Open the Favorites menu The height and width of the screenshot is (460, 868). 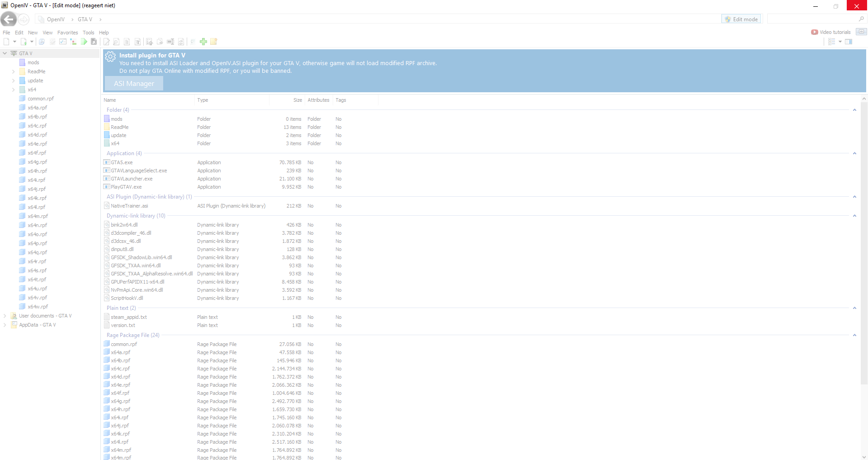click(67, 33)
